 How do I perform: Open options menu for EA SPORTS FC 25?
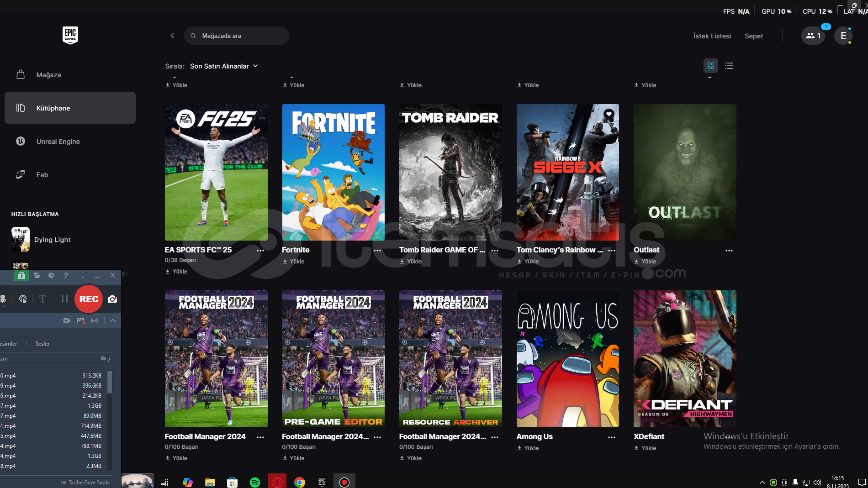(260, 250)
